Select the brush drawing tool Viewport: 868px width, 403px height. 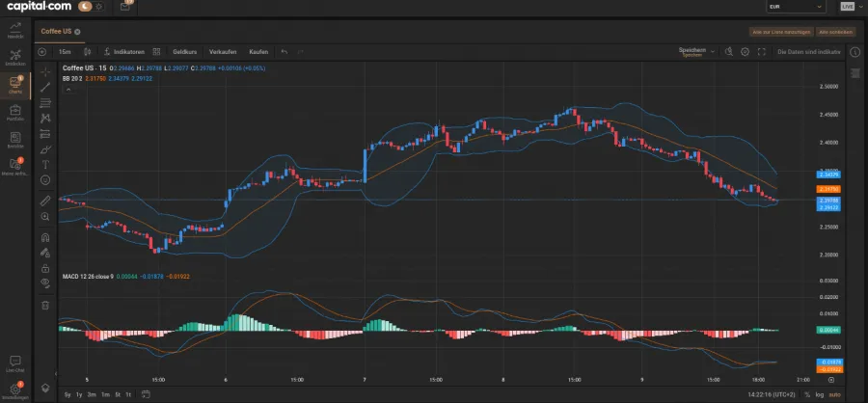45,148
